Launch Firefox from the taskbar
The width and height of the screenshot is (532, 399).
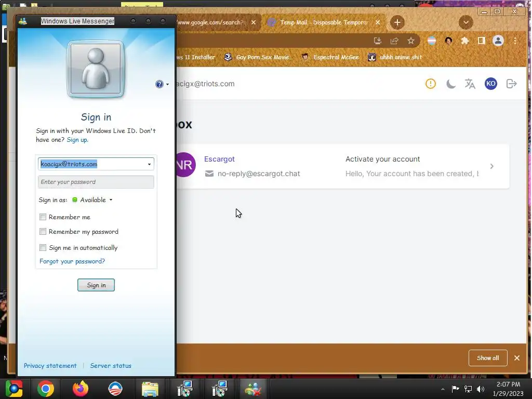pyautogui.click(x=81, y=389)
